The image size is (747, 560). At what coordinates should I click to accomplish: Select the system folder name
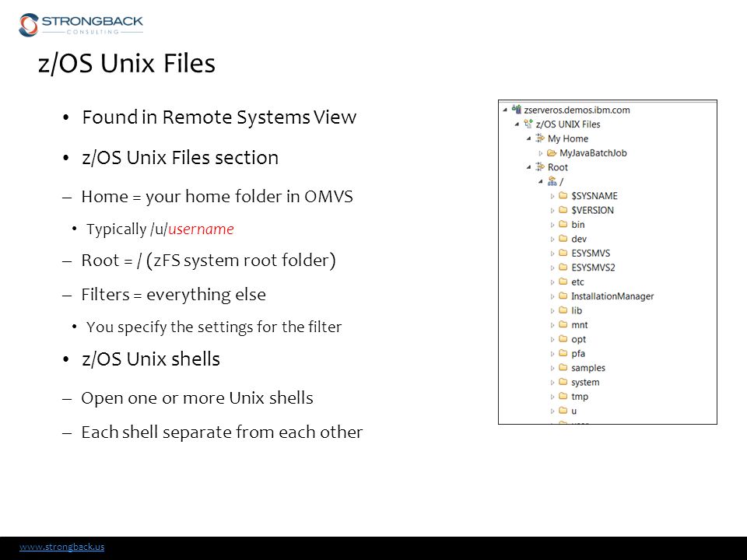coord(585,382)
